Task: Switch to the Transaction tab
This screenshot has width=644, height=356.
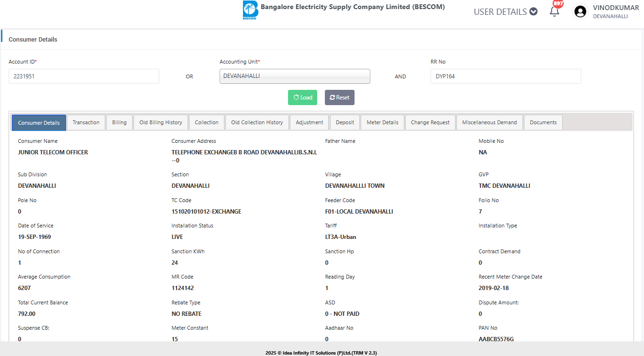Action: point(86,122)
